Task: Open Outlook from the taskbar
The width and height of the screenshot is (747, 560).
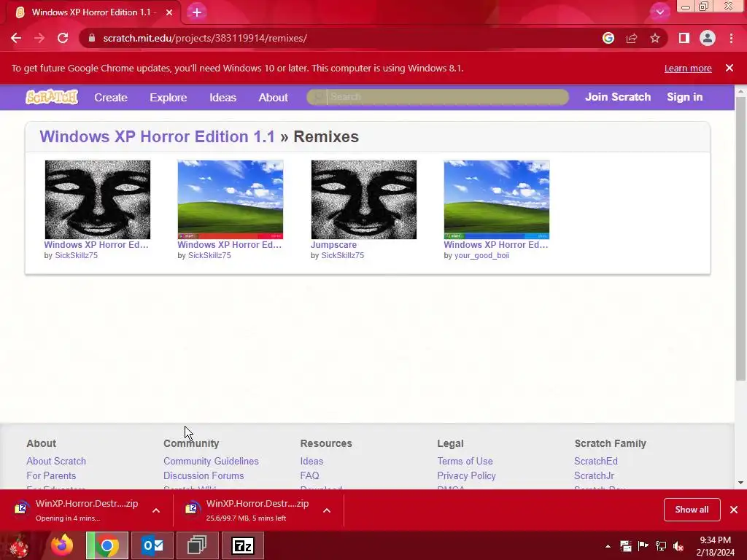Action: click(x=152, y=545)
